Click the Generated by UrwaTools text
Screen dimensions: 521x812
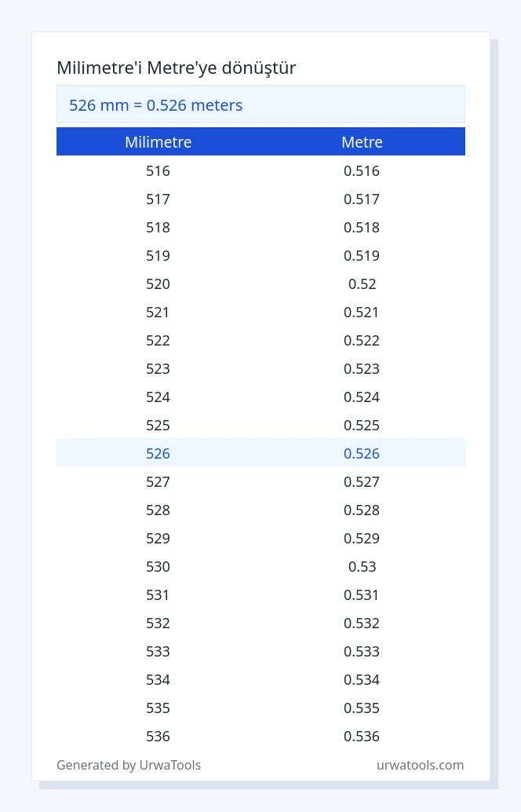(129, 765)
